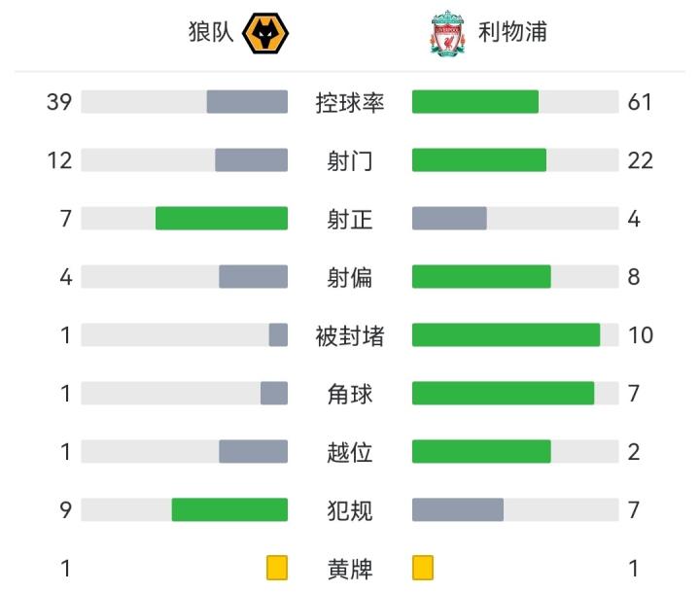Click the 被封堵 stat label
Screen dimensions: 700x592
[350, 335]
